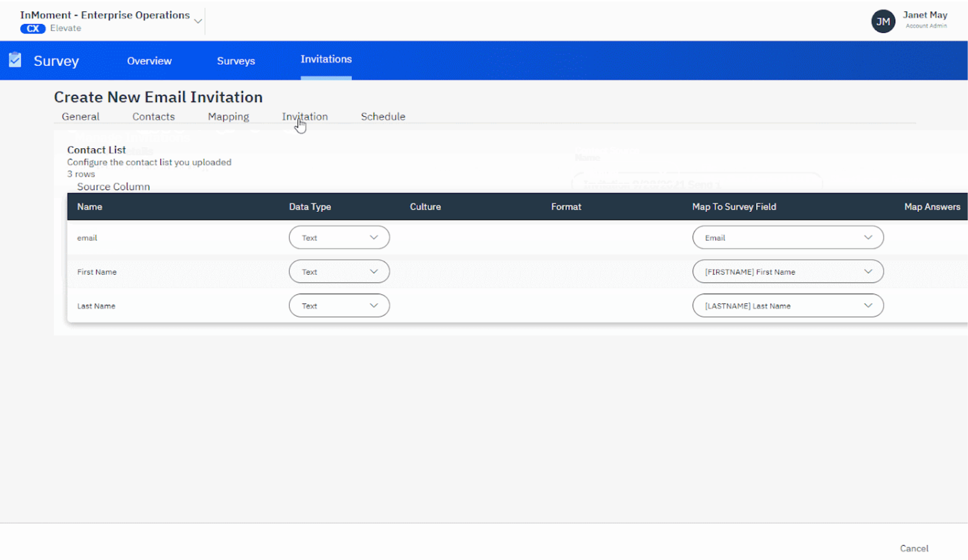
Task: Open Data Type dropdown for Last Name row
Action: pos(339,306)
